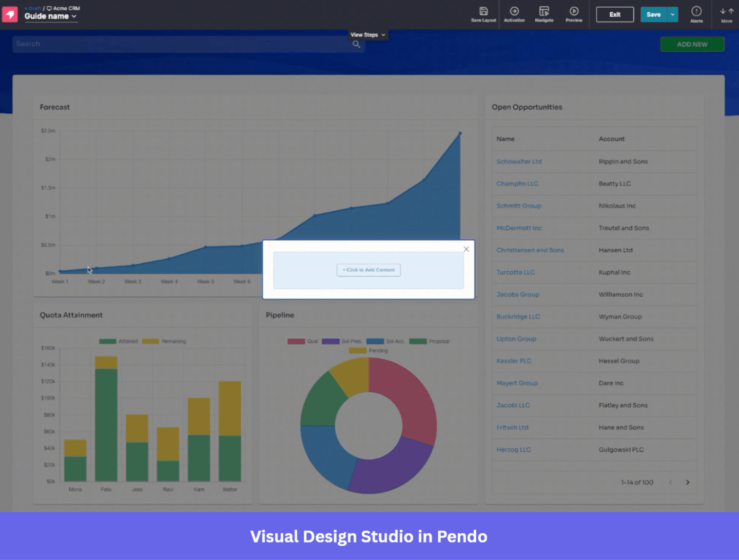Click the Account column header
Screen dimensions: 739x560
[612, 139]
